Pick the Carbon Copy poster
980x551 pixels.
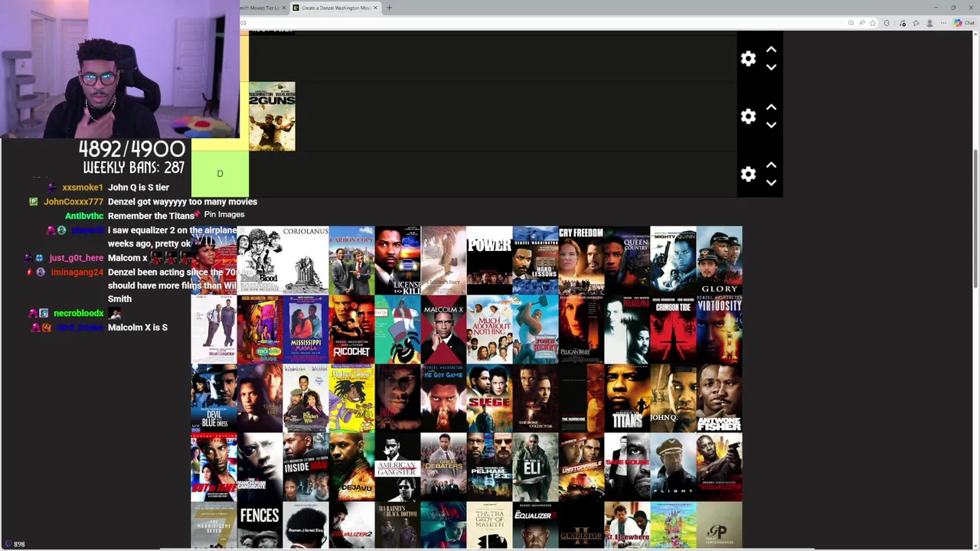click(351, 260)
